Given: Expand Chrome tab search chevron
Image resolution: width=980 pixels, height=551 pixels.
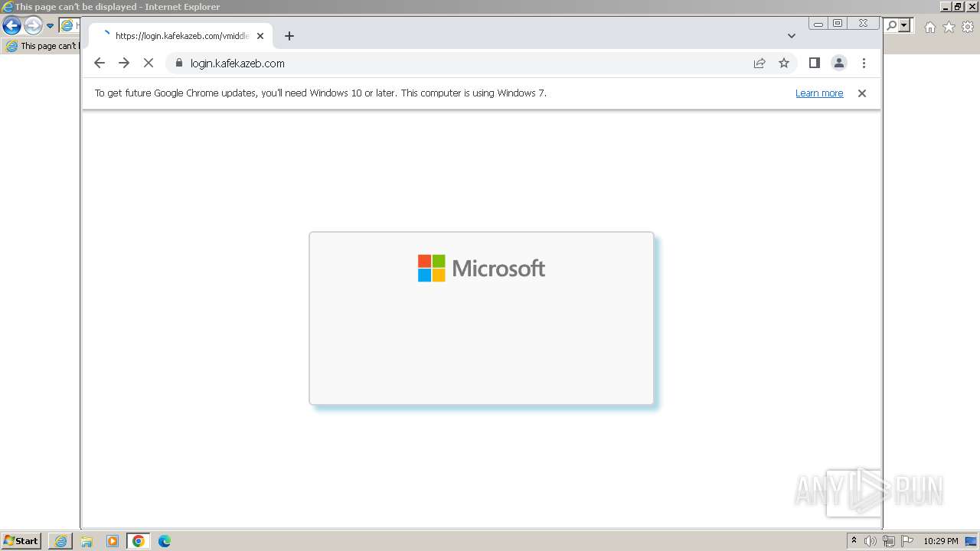Looking at the screenshot, I should click(792, 36).
